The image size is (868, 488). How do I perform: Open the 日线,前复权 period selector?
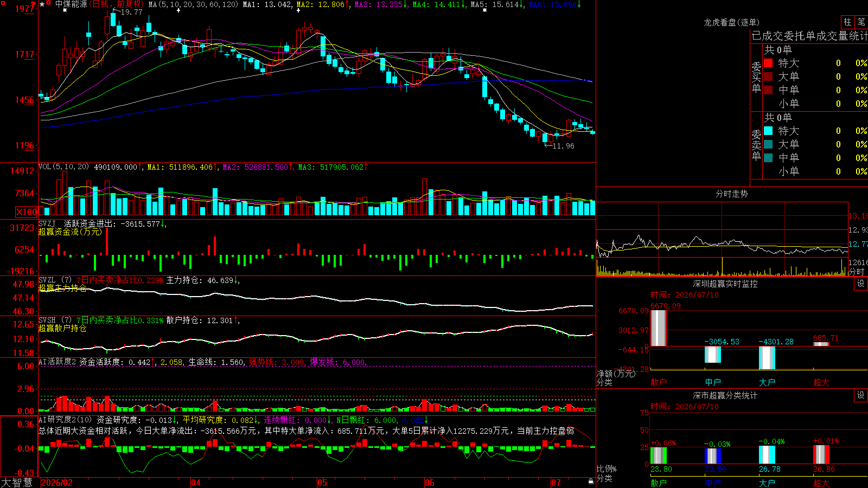[117, 4]
